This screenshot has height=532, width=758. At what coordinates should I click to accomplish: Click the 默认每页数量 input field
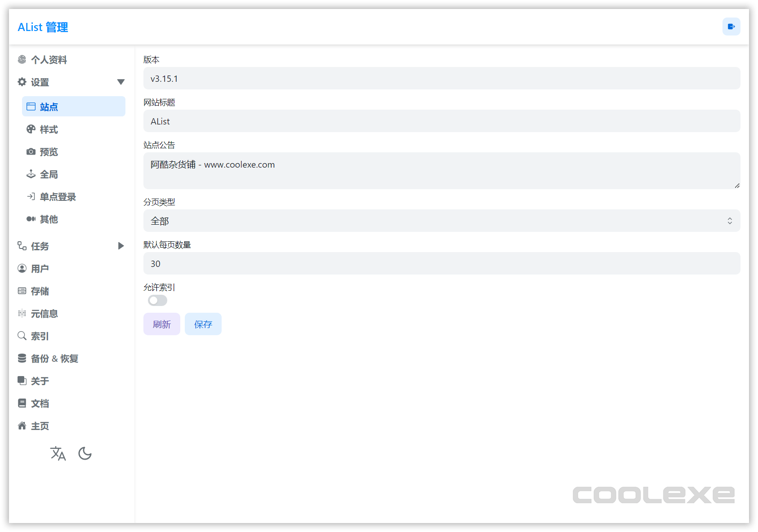pos(441,263)
